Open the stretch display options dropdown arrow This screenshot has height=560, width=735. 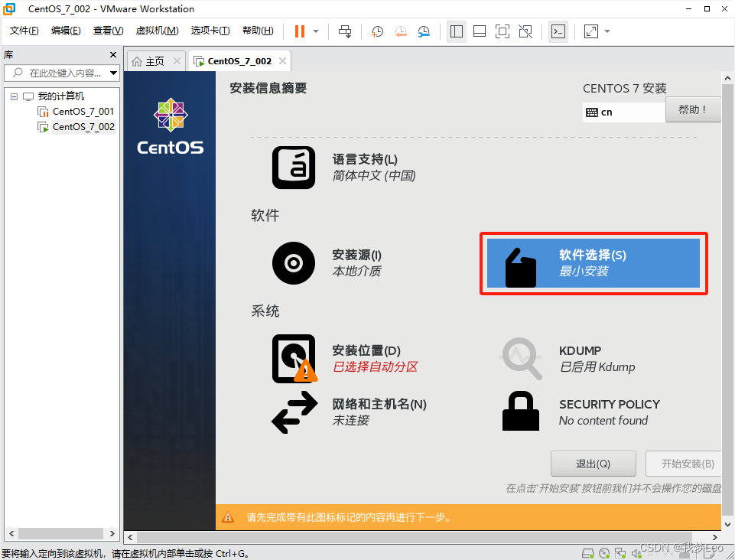pyautogui.click(x=607, y=31)
